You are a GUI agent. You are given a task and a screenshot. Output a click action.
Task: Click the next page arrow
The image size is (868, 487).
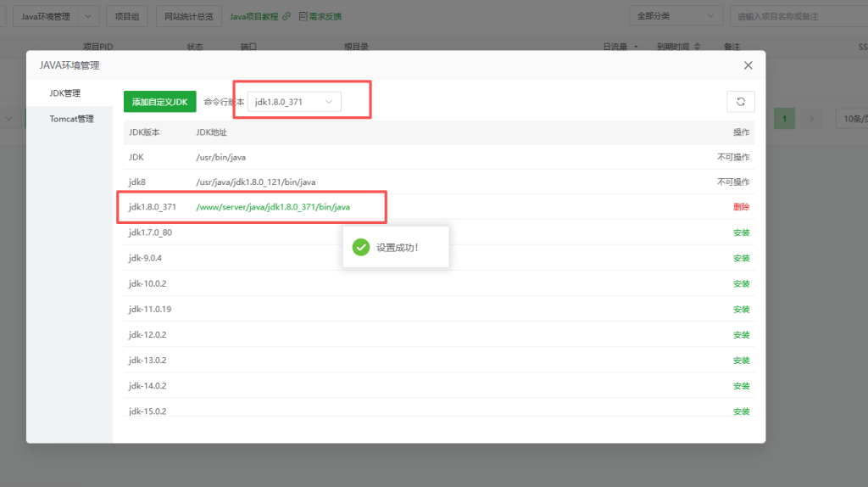[x=811, y=119]
